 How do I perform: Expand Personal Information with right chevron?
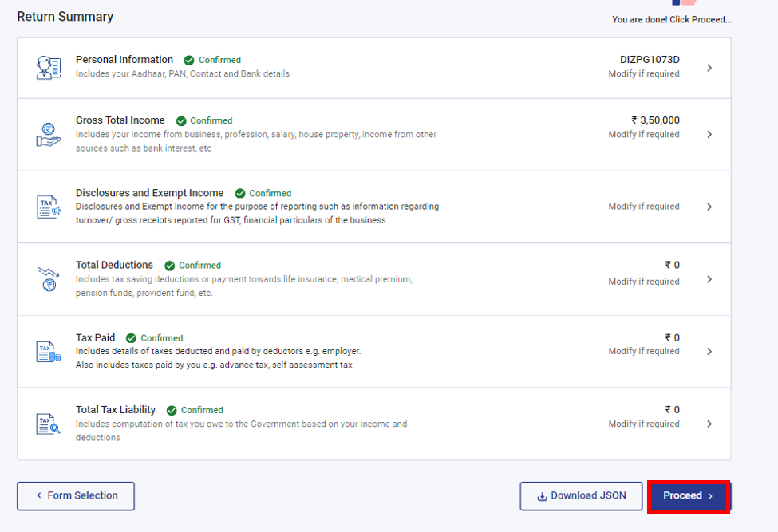[709, 68]
